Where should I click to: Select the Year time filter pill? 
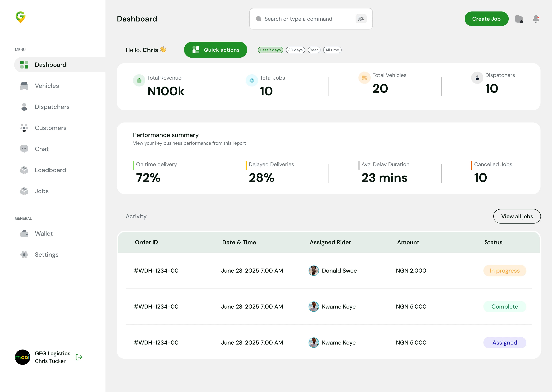click(x=314, y=50)
